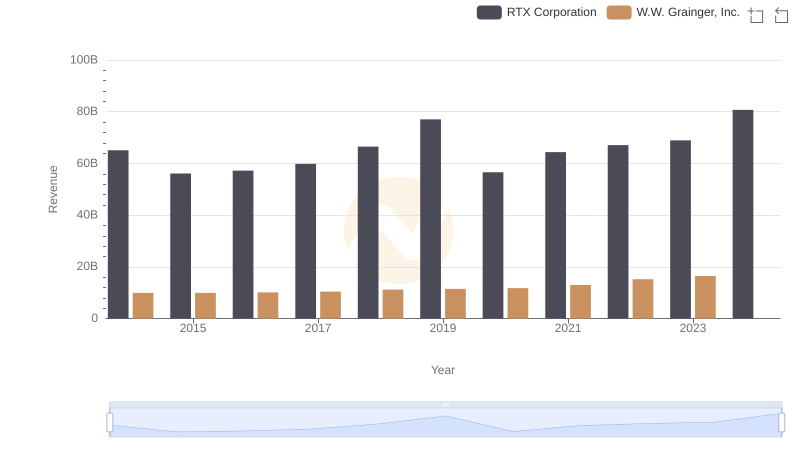Select the right handle of the zoom slider
Screen dimensions: 800x461
[x=782, y=423]
